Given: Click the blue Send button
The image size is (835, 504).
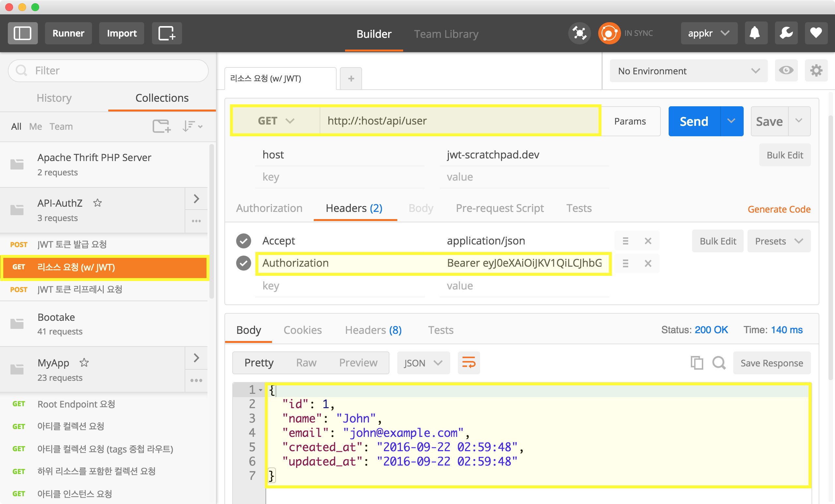Looking at the screenshot, I should click(694, 121).
